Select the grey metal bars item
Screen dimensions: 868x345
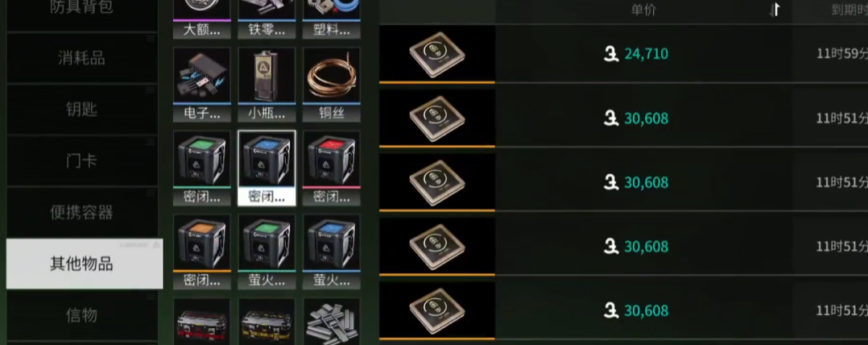332,321
